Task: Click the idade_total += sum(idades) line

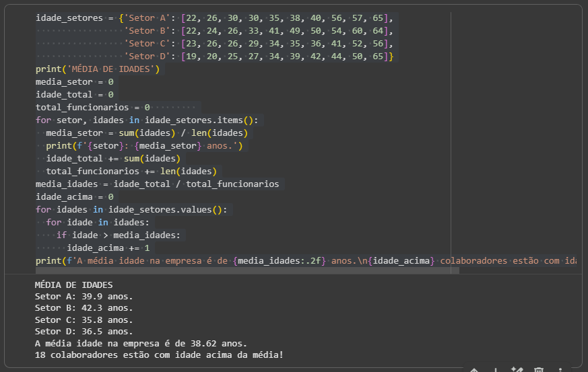Action: pos(113,159)
